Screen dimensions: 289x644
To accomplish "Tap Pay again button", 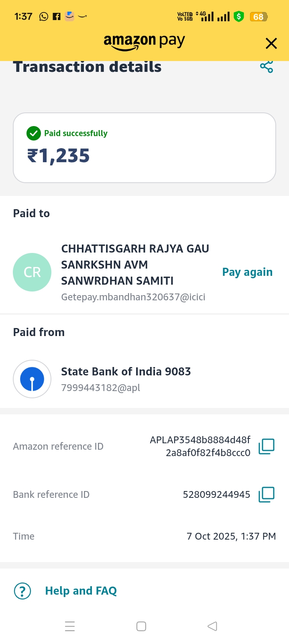I will pos(247,272).
